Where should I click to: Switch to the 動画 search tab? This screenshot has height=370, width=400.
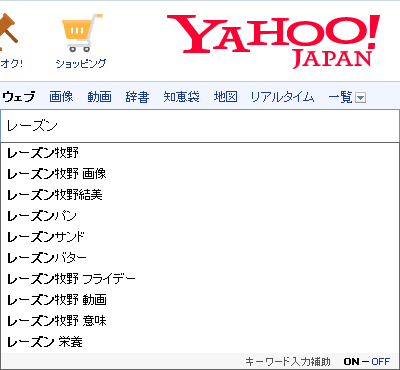pyautogui.click(x=99, y=97)
